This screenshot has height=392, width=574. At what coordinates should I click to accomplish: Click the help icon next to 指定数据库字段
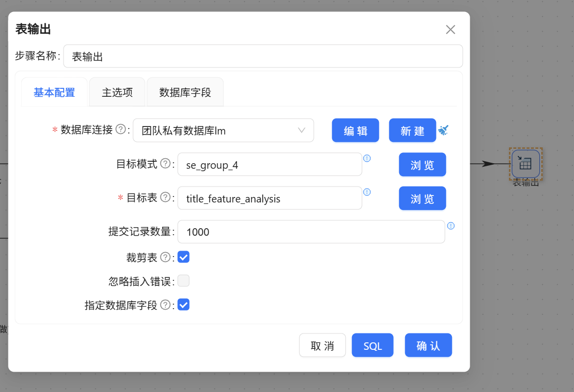[x=165, y=305]
